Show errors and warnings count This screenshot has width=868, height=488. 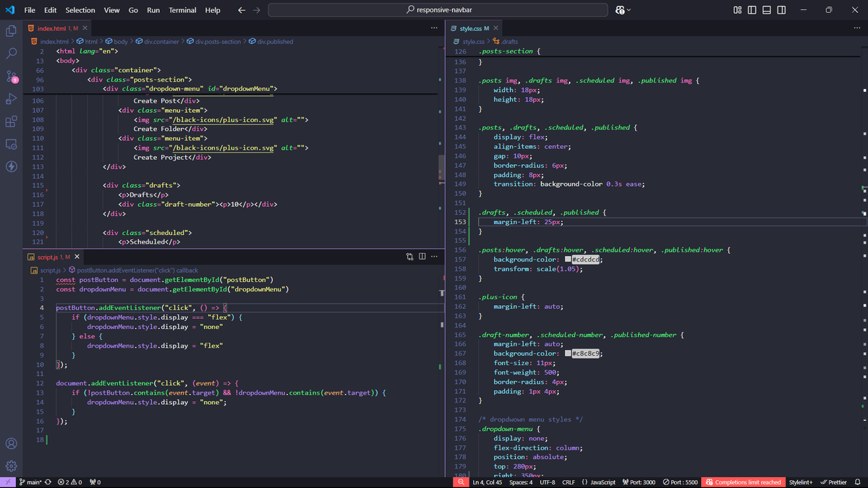pyautogui.click(x=69, y=482)
